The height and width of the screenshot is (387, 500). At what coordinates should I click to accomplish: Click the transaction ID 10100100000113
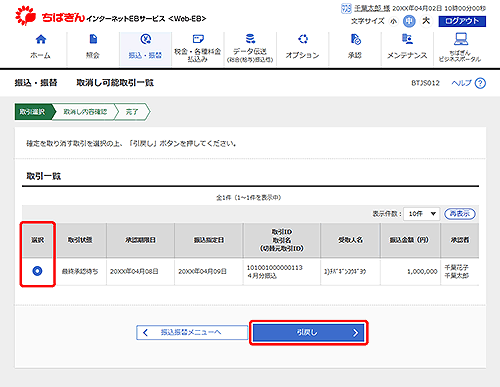click(274, 268)
